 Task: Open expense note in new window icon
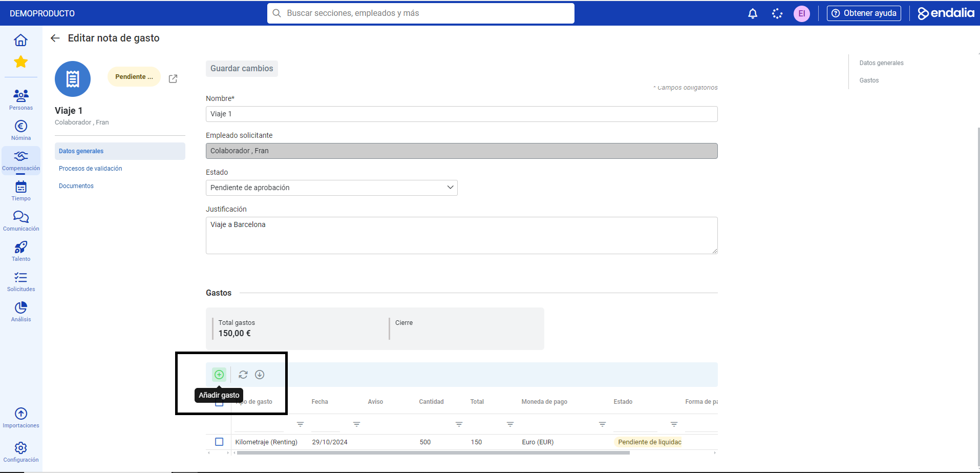point(173,78)
